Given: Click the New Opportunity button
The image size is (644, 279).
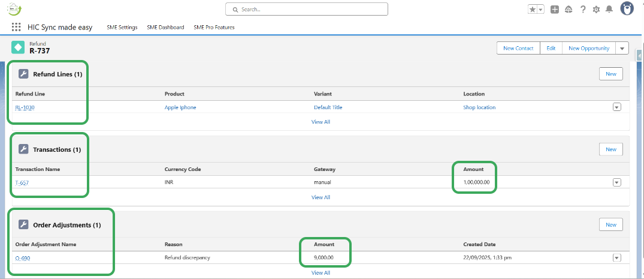Looking at the screenshot, I should pos(588,49).
